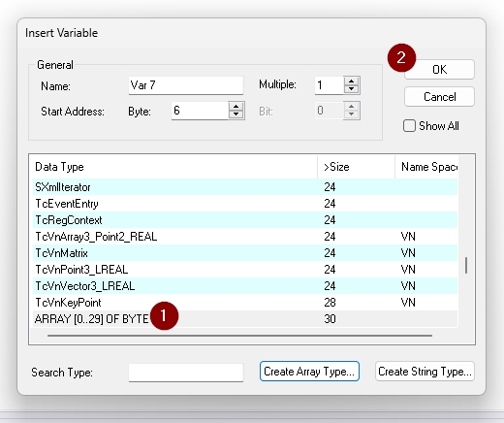Open the Create Array Type dialog

click(309, 372)
